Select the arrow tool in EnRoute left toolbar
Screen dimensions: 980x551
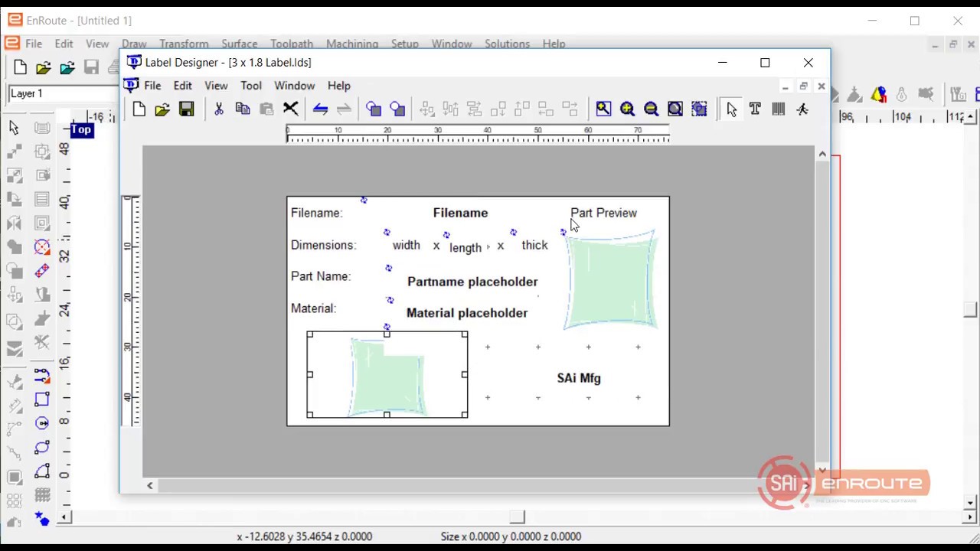(14, 127)
